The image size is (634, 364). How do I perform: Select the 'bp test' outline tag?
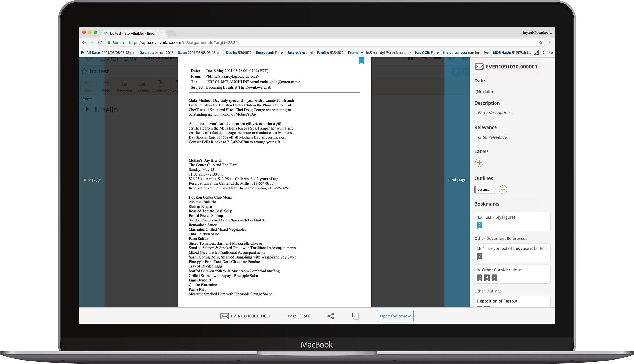(483, 189)
